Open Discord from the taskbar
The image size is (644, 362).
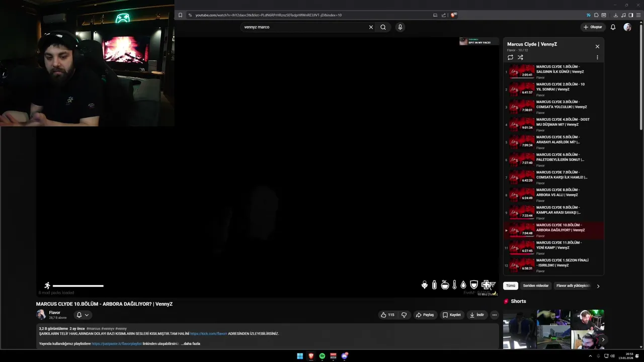(344, 356)
